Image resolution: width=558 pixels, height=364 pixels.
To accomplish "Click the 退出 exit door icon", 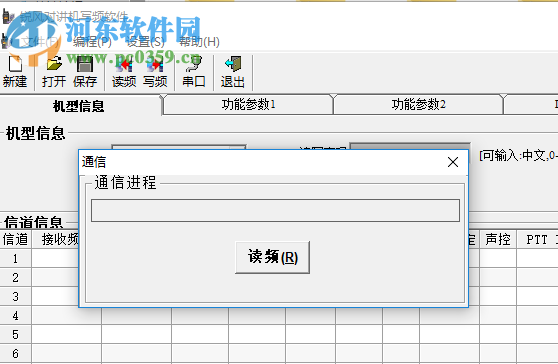I will pyautogui.click(x=233, y=72).
